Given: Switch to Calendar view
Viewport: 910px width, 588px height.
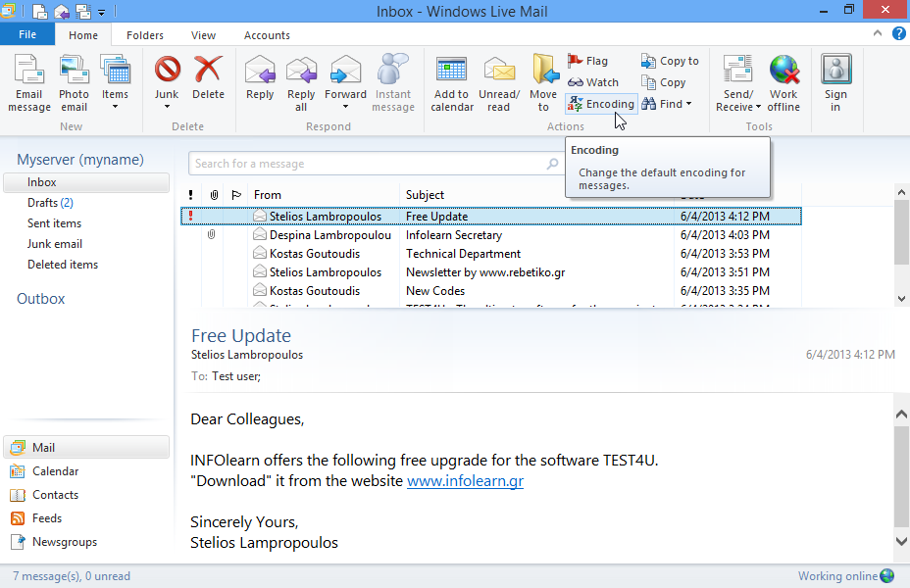Looking at the screenshot, I should coord(44,470).
